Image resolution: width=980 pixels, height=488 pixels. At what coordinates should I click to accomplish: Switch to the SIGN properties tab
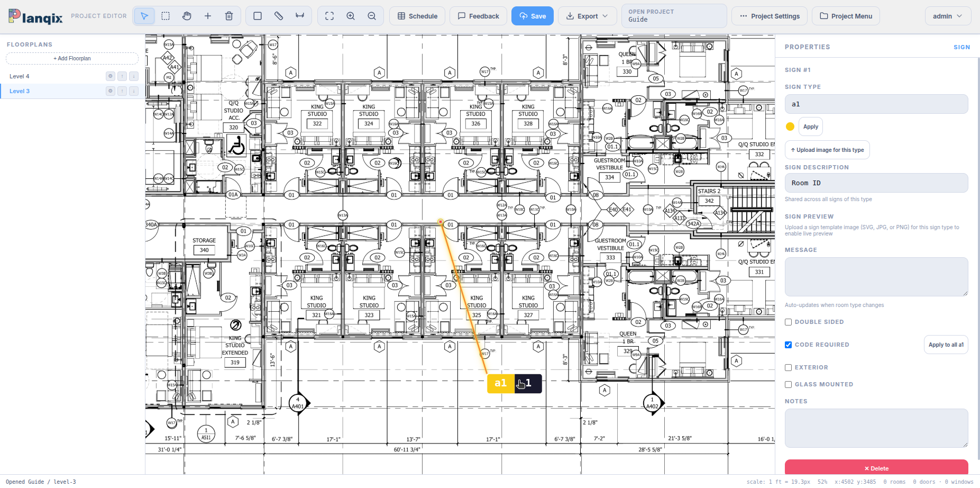click(x=961, y=47)
